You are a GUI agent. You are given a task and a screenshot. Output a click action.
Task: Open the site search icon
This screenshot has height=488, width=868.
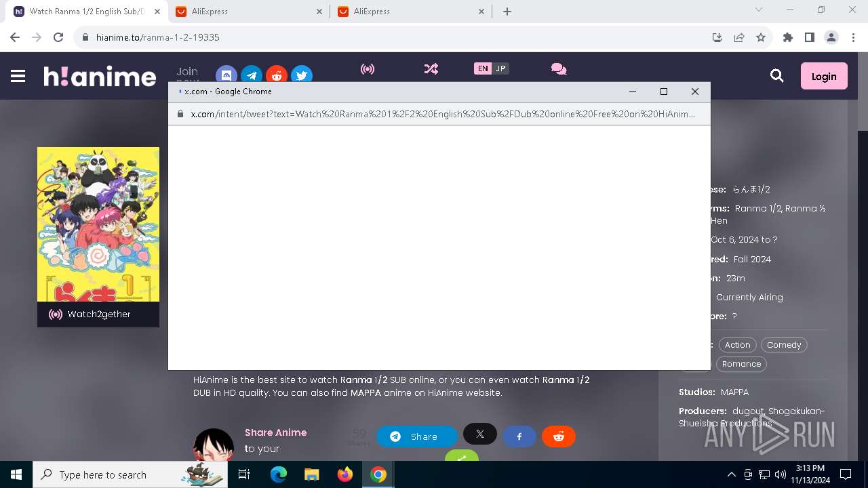[x=777, y=77]
